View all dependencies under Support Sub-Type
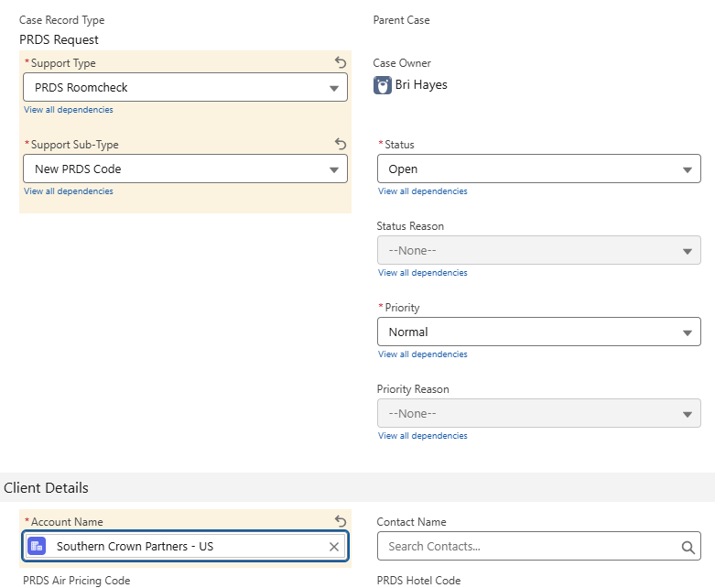Image resolution: width=715 pixels, height=588 pixels. click(x=69, y=191)
